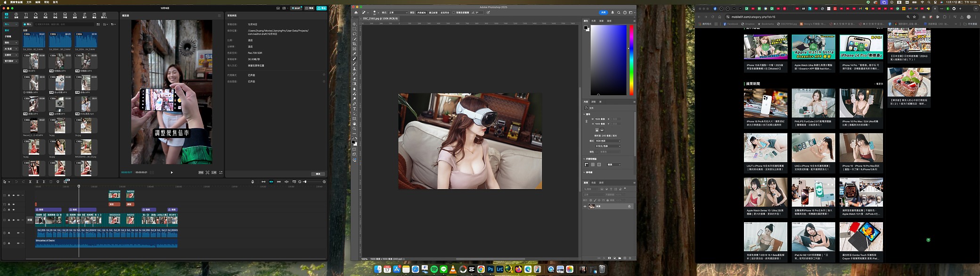Open the 正常 blend mode dropdown in options bar

(398, 13)
